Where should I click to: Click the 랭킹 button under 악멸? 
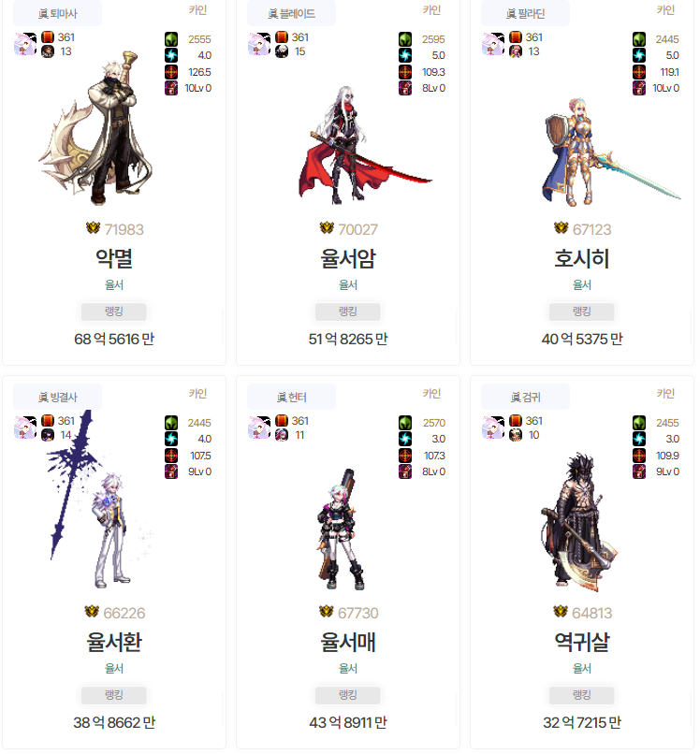[x=113, y=312]
